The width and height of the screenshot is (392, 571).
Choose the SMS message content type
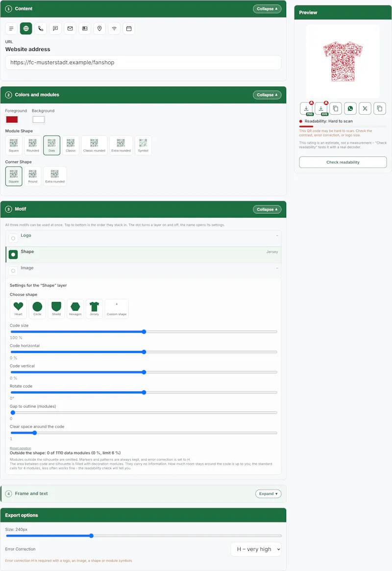tap(55, 28)
